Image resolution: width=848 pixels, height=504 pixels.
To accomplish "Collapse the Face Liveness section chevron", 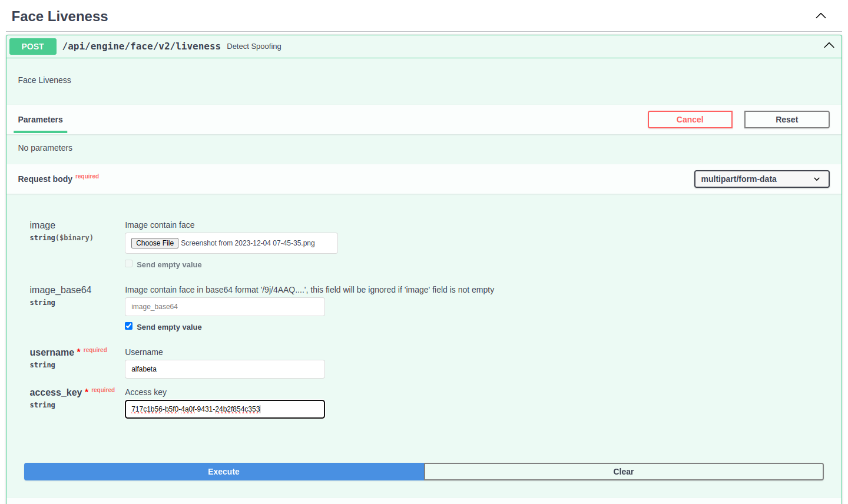I will click(820, 16).
